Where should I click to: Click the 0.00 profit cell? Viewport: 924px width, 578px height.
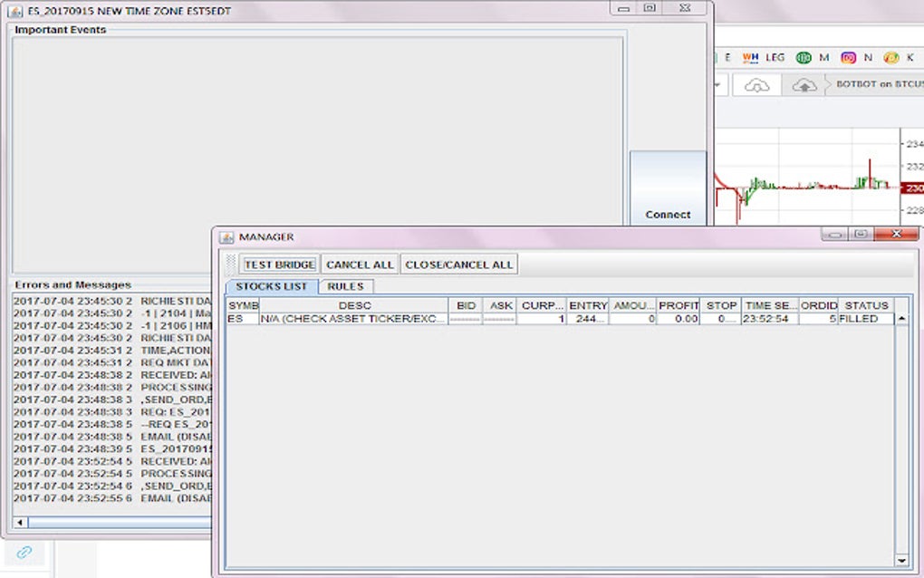(679, 319)
